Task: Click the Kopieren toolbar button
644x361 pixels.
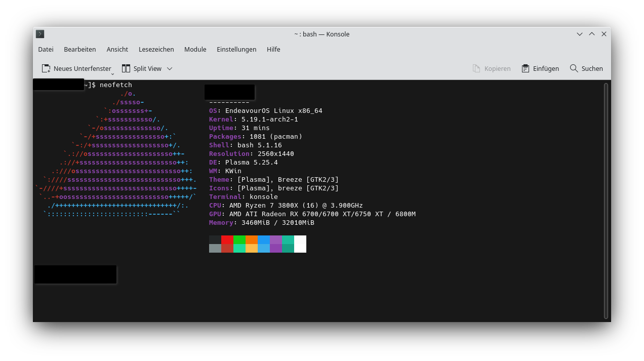Action: coord(492,68)
